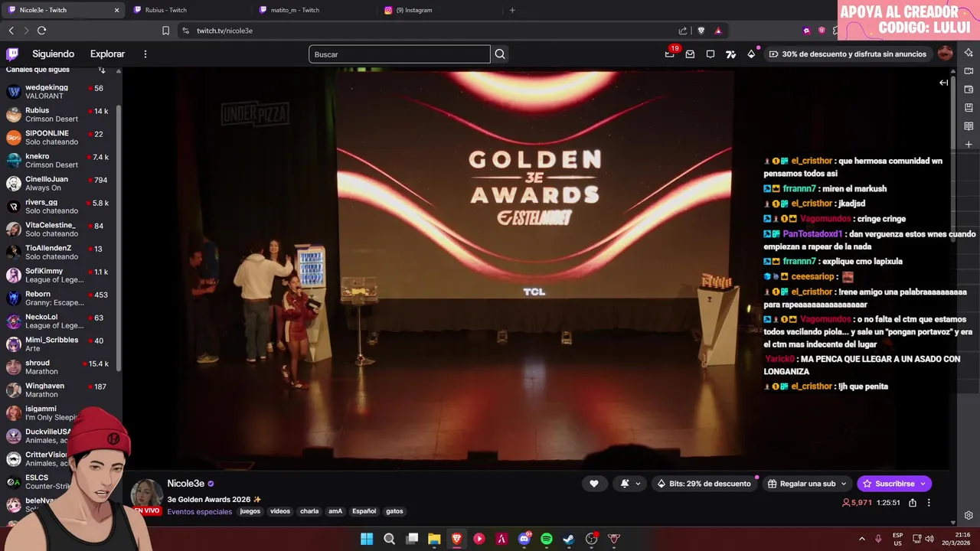Image resolution: width=980 pixels, height=551 pixels.
Task: Open stream more options three dots
Action: pyautogui.click(x=929, y=503)
